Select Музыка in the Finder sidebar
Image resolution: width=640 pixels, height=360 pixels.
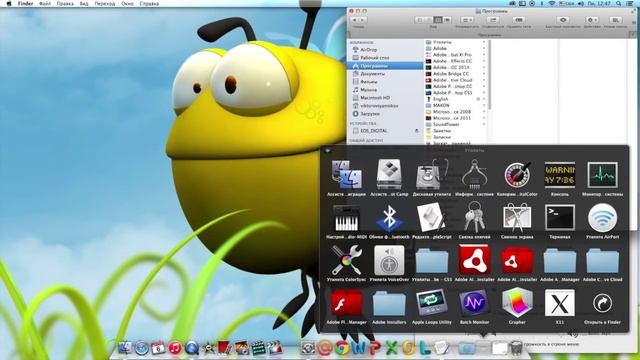[385, 90]
